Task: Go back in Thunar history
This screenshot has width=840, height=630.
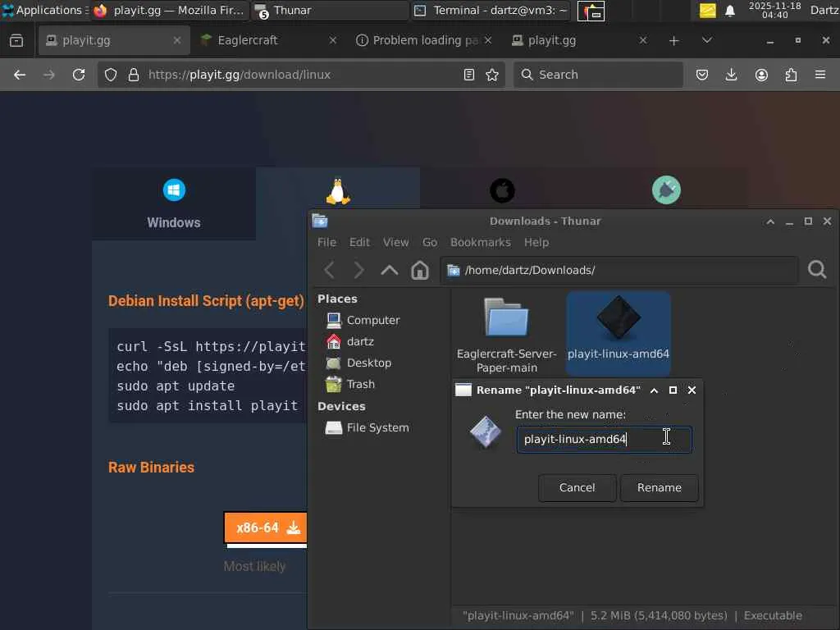Action: click(330, 270)
